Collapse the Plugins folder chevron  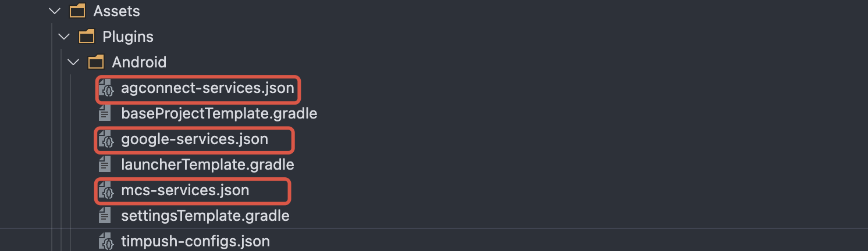64,37
